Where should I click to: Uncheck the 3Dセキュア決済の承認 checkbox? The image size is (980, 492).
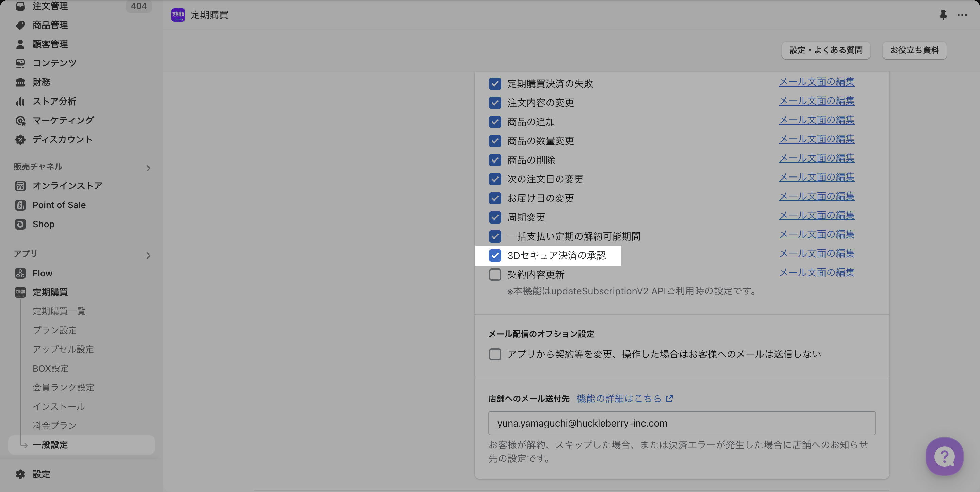coord(495,256)
